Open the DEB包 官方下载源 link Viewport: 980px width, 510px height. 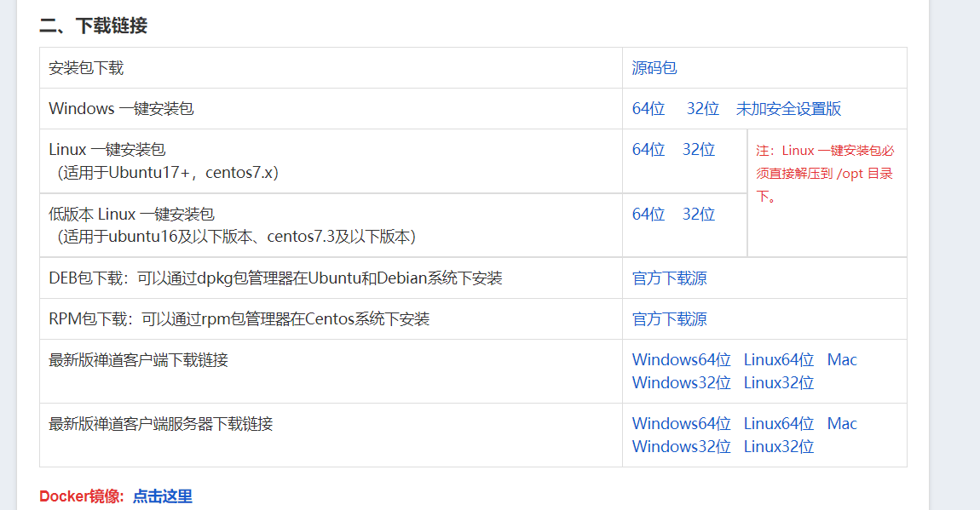(x=670, y=278)
